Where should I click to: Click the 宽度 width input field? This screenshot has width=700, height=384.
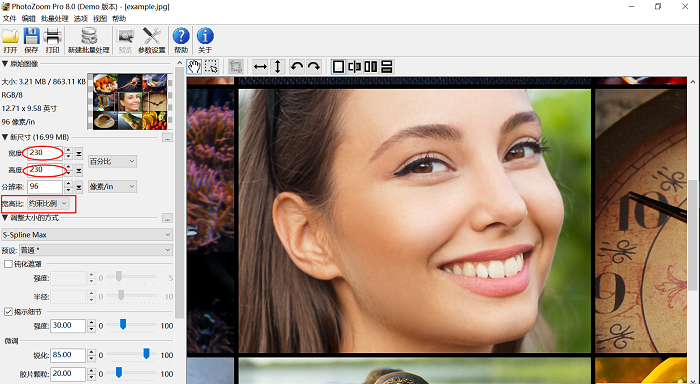click(x=45, y=153)
